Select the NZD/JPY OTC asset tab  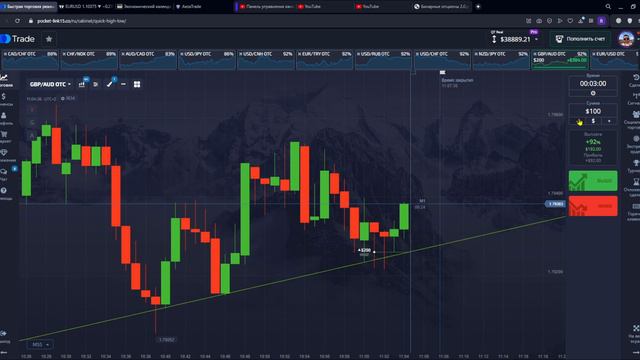pos(500,60)
